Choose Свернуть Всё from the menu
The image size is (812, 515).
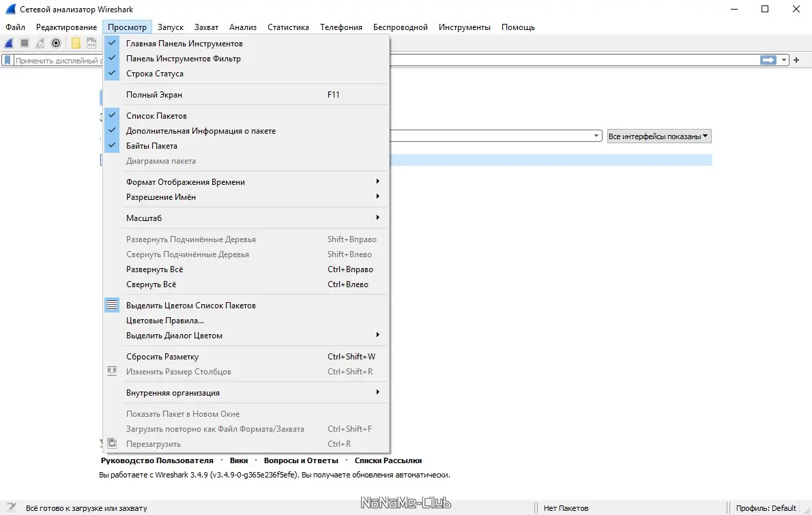pyautogui.click(x=246, y=284)
